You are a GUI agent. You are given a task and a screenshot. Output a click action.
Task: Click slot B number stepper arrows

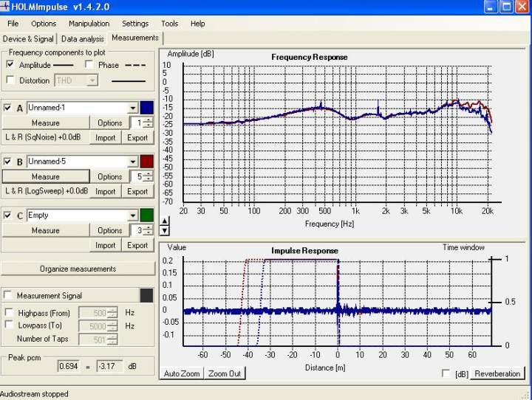(x=149, y=176)
